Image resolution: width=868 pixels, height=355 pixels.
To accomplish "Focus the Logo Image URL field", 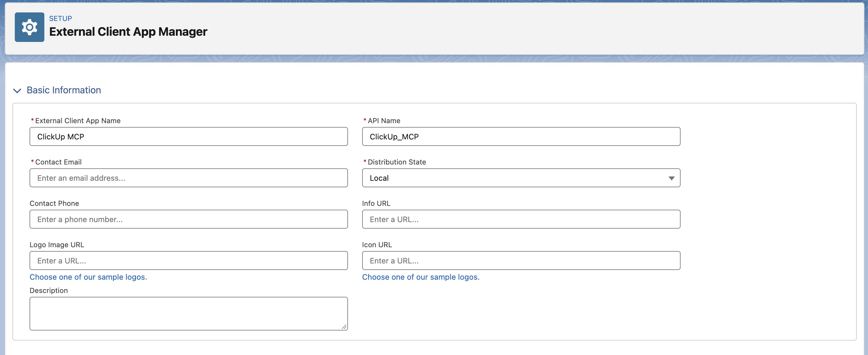I will click(x=188, y=260).
